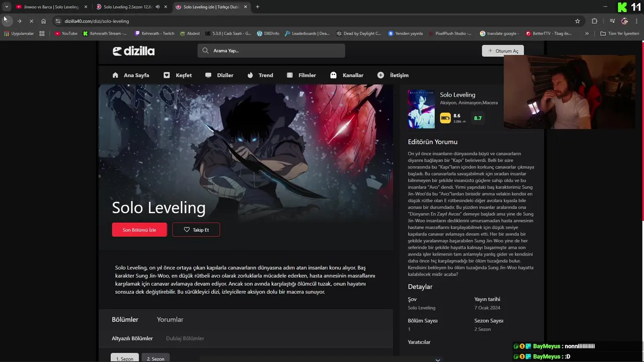The width and height of the screenshot is (644, 362).
Task: Select Dublaj Bölümler
Action: point(185,338)
